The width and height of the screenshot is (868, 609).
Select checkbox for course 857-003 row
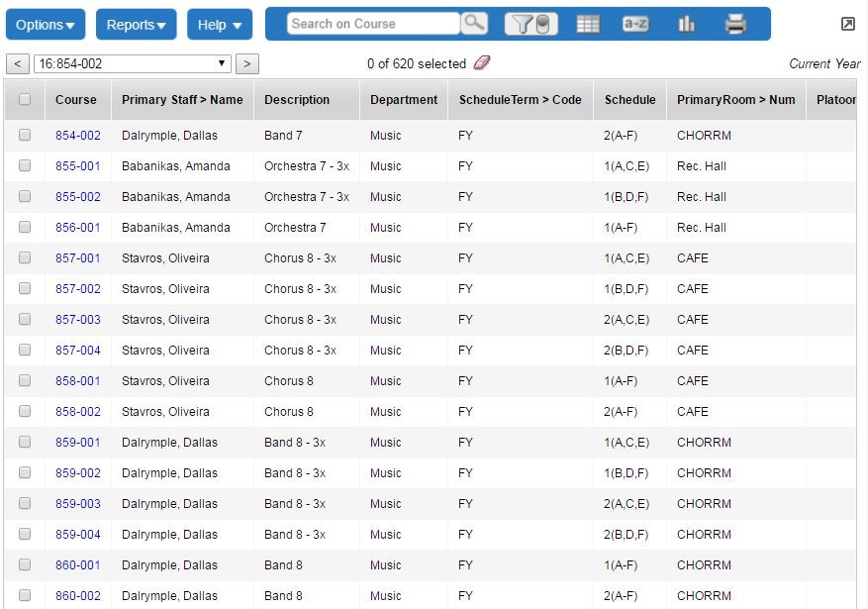[x=25, y=319]
